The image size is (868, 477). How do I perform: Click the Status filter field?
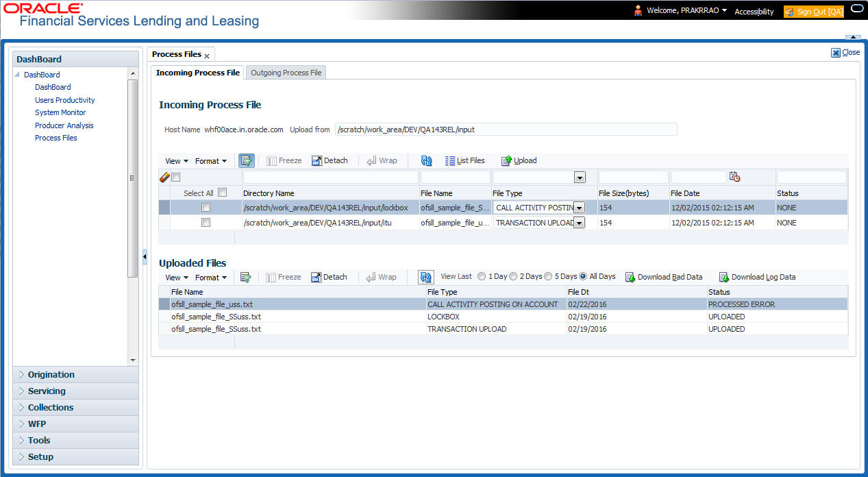(811, 178)
